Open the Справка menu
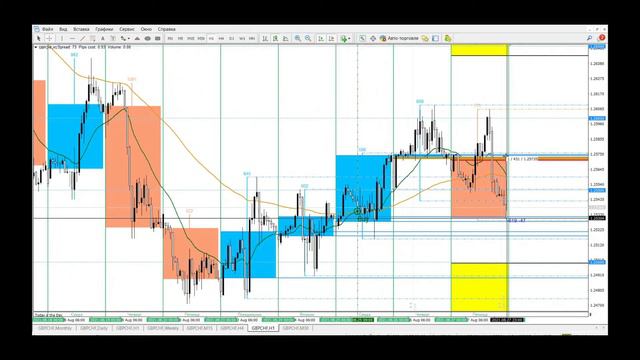Viewport: 640px width, 360px height. [167, 29]
